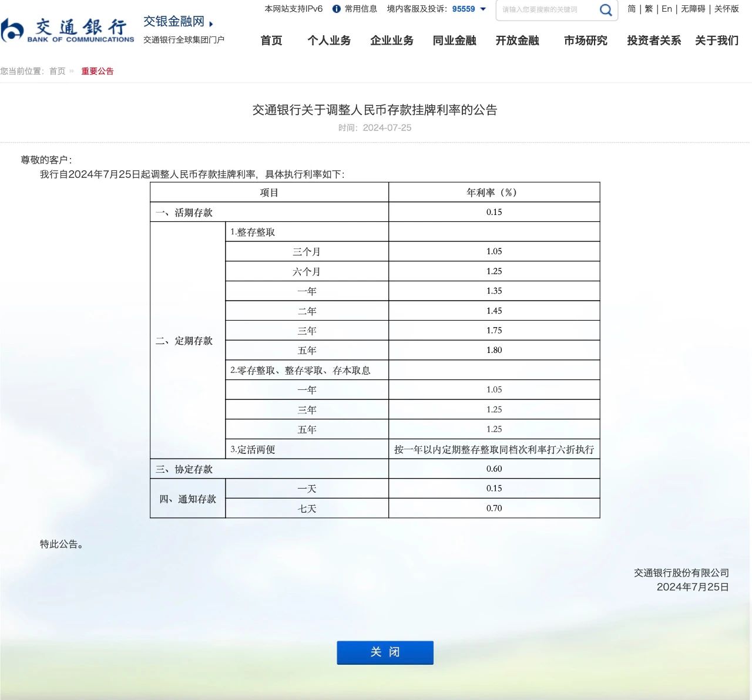752x700 pixels.
Task: Open the 个人业务 menu
Action: point(329,41)
